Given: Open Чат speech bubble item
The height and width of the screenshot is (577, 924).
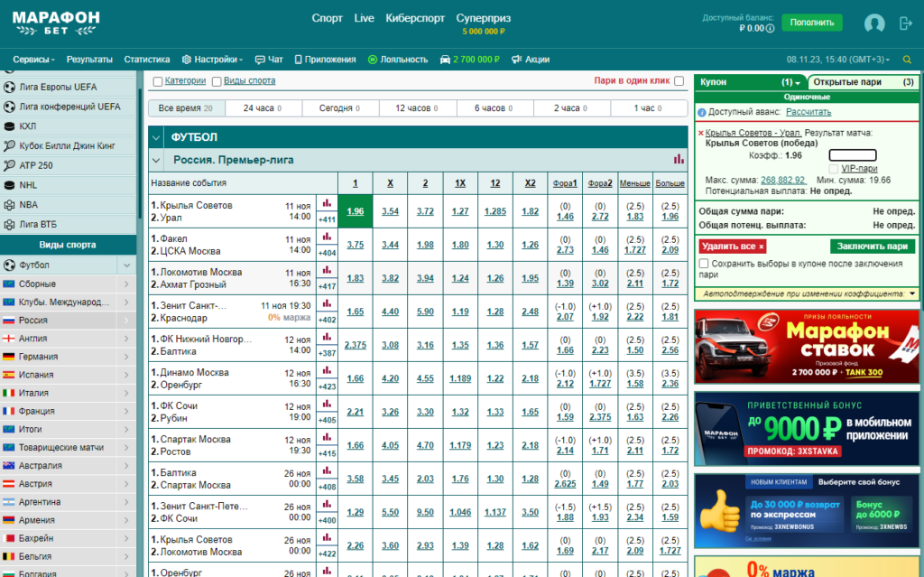Looking at the screenshot, I should pyautogui.click(x=269, y=60).
